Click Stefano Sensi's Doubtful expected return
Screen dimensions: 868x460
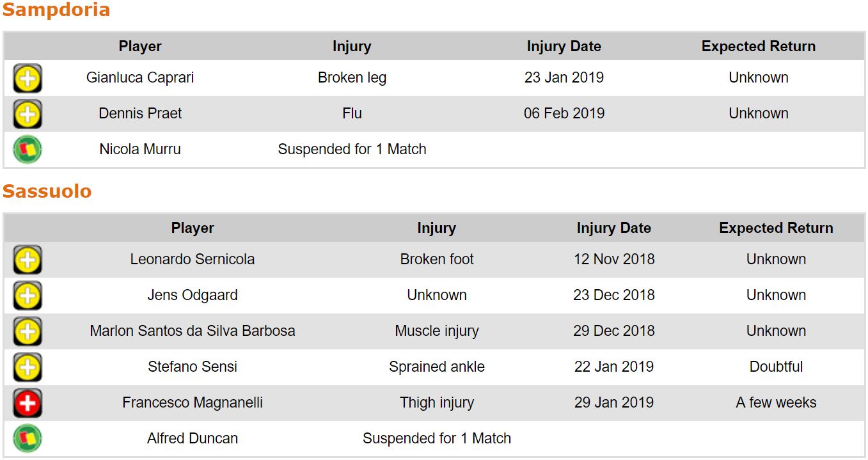coord(776,367)
